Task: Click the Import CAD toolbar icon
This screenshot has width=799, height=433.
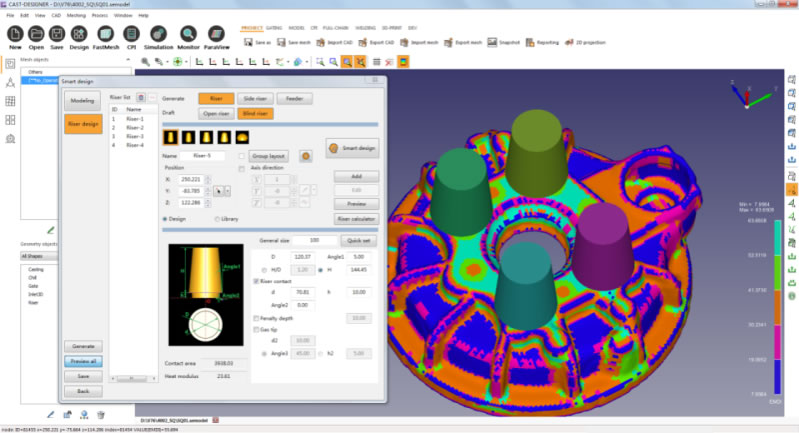Action: pyautogui.click(x=321, y=42)
